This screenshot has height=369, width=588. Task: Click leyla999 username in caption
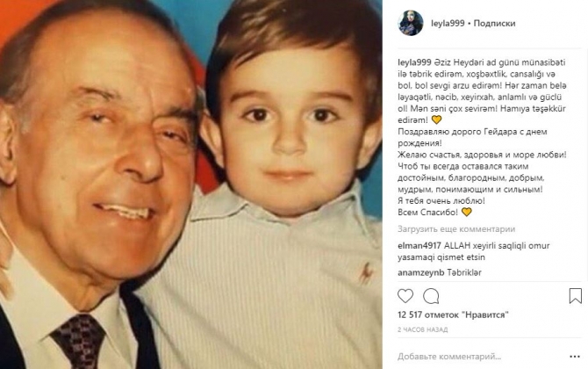(414, 62)
